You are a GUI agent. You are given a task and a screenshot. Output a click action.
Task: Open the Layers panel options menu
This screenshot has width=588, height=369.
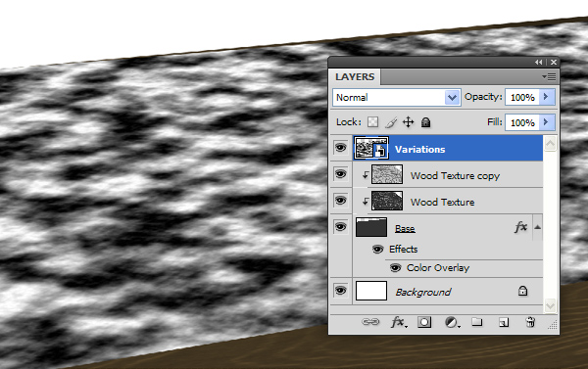coord(550,77)
